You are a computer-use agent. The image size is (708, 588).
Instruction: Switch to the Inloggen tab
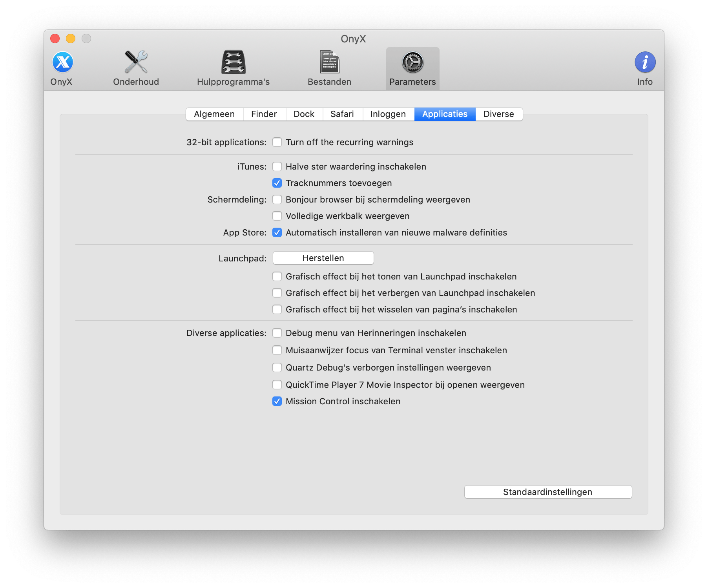pyautogui.click(x=389, y=114)
